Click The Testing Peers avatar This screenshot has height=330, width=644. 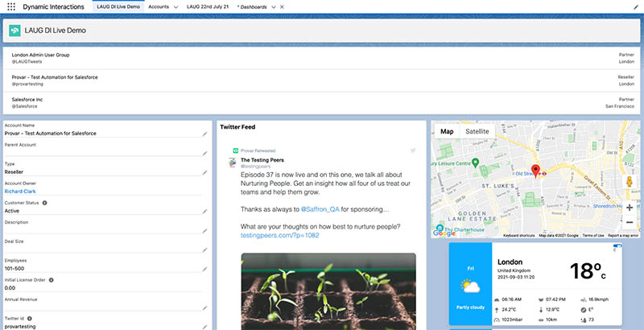coord(233,163)
